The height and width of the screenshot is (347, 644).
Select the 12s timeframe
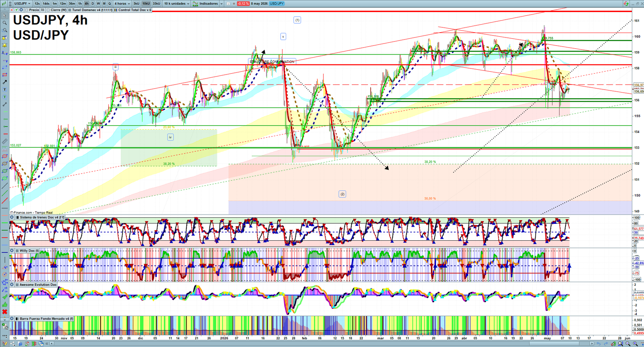pos(37,4)
